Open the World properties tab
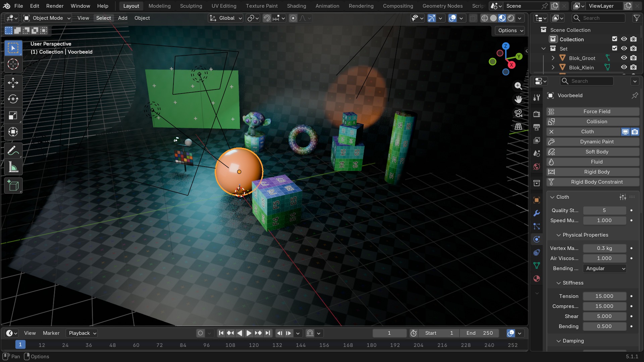The height and width of the screenshot is (362, 644). (x=537, y=167)
